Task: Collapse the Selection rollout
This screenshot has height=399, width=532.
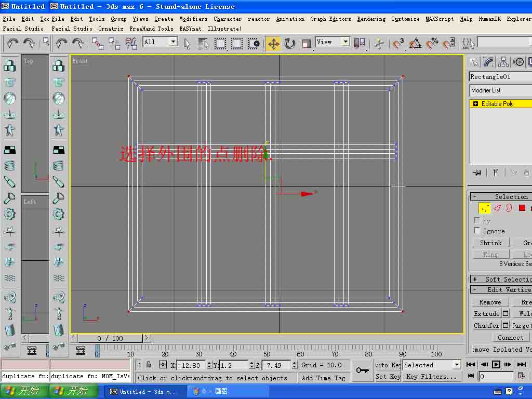Action: 501,196
